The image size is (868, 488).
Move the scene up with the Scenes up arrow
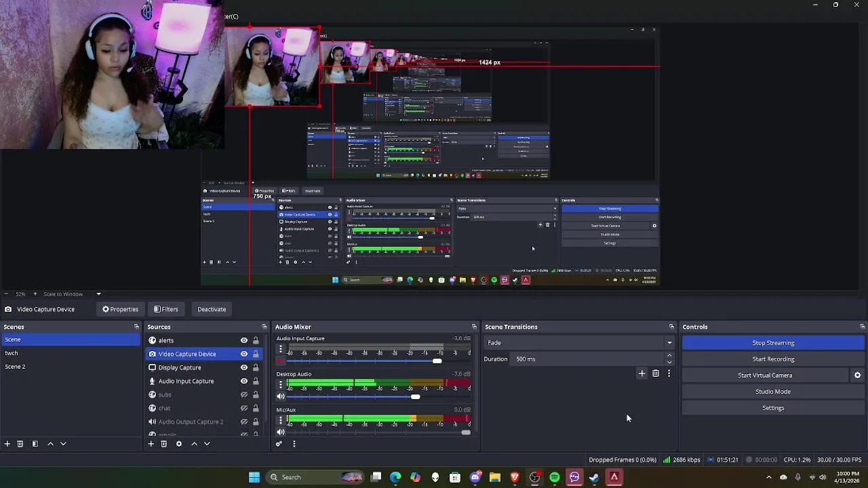point(50,444)
